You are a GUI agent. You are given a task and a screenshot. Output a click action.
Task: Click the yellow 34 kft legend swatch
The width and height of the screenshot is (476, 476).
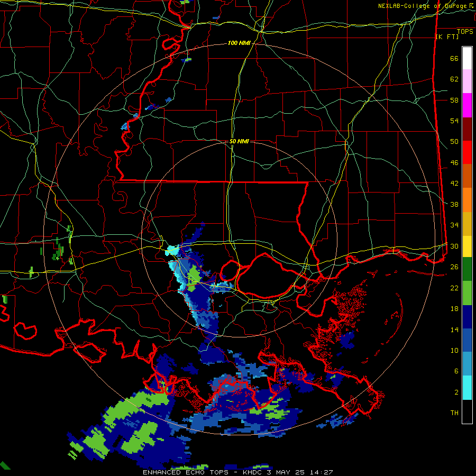467,246
